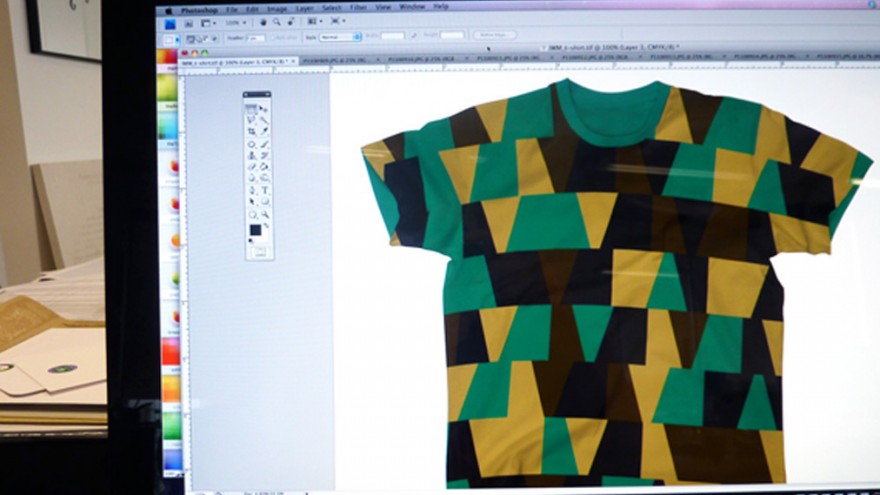Open the Image menu

pyautogui.click(x=277, y=9)
